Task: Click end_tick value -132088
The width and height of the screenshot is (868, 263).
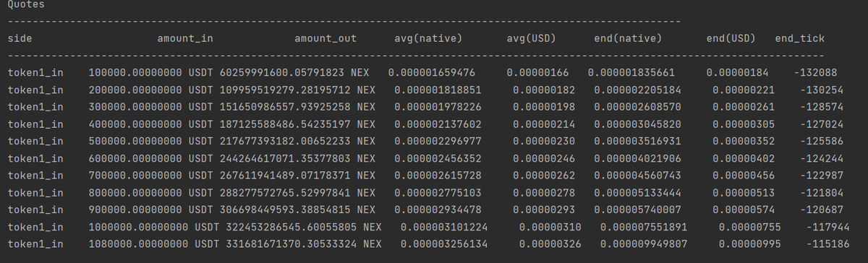Action: (815, 73)
